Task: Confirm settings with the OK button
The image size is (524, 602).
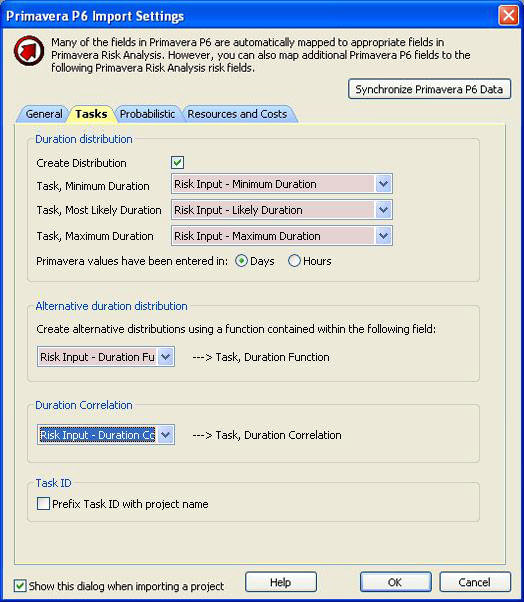Action: coord(395,582)
